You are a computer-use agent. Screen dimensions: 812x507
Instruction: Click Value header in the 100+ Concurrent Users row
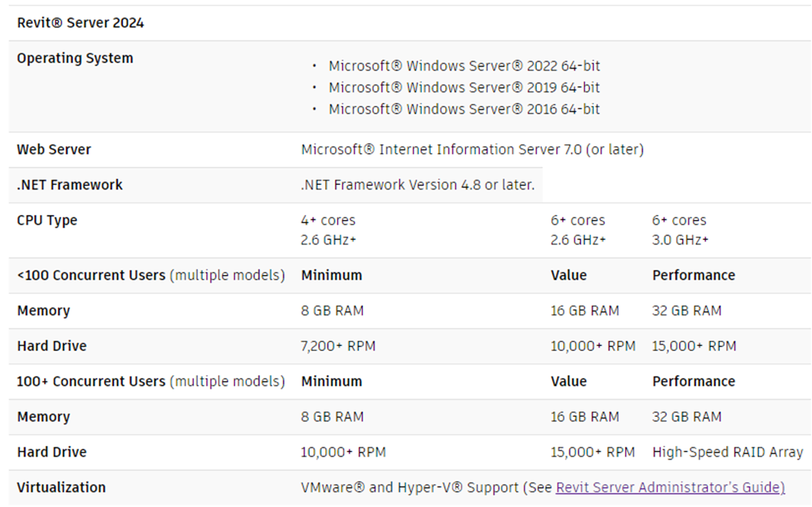569,381
